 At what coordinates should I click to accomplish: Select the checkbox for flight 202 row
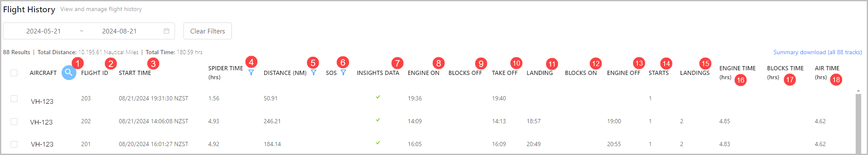(x=14, y=122)
